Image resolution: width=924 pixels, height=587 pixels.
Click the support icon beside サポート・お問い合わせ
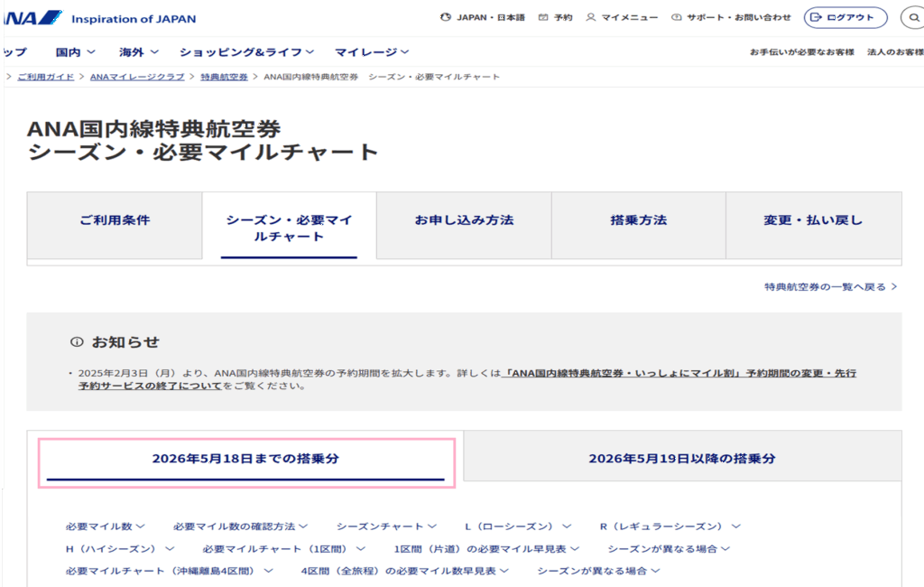[677, 18]
